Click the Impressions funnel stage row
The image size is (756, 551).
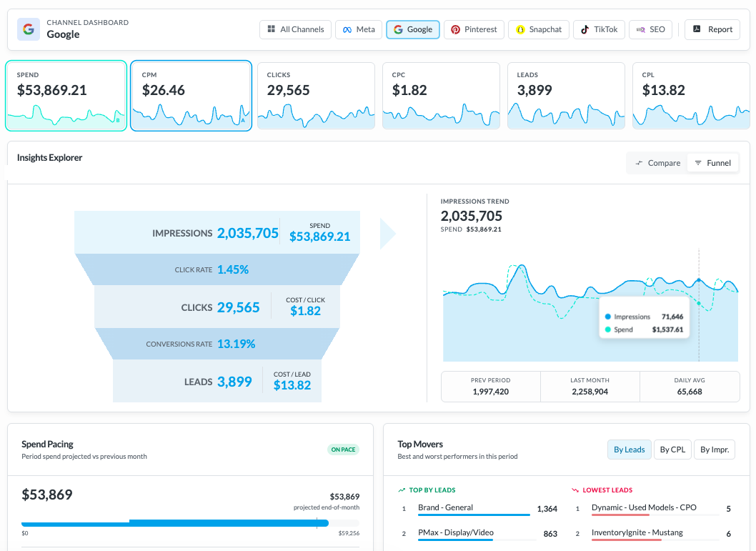click(217, 232)
